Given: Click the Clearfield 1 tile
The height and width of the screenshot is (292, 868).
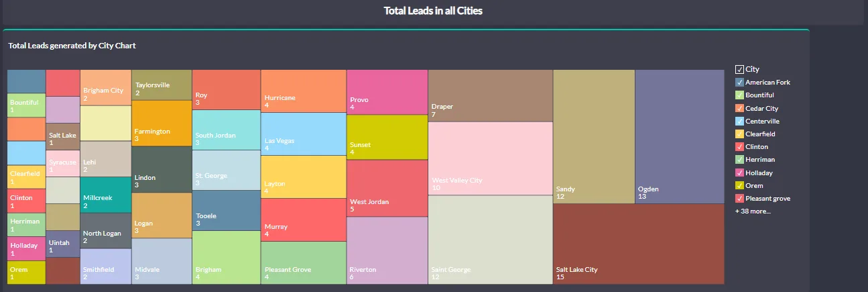Looking at the screenshot, I should click(26, 177).
